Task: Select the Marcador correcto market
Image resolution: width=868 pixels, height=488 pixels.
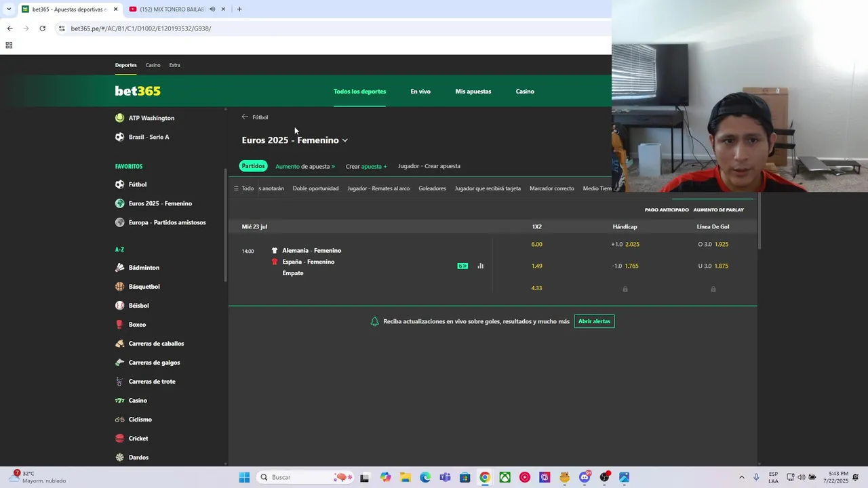Action: click(551, 188)
